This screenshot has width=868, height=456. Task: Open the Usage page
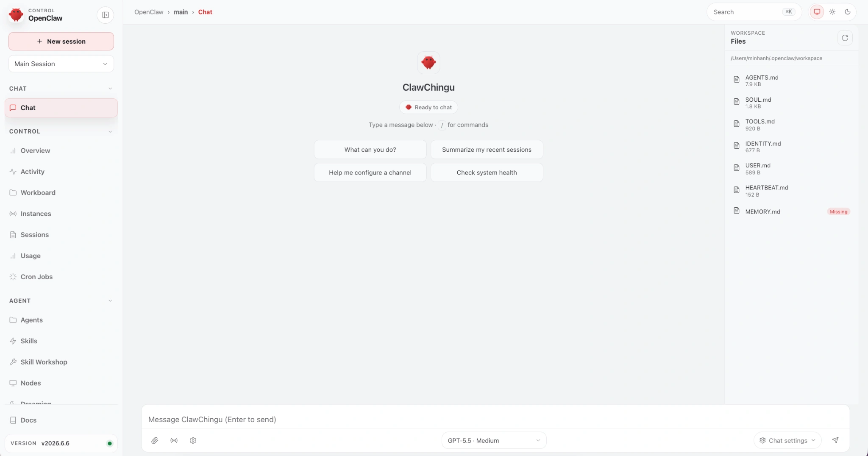pos(61,256)
